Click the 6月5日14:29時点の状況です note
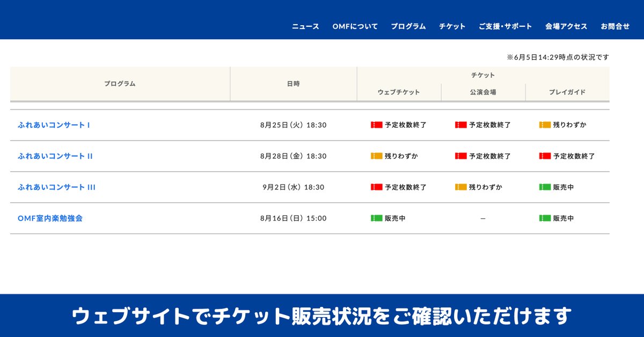The image size is (644, 337). [x=558, y=57]
